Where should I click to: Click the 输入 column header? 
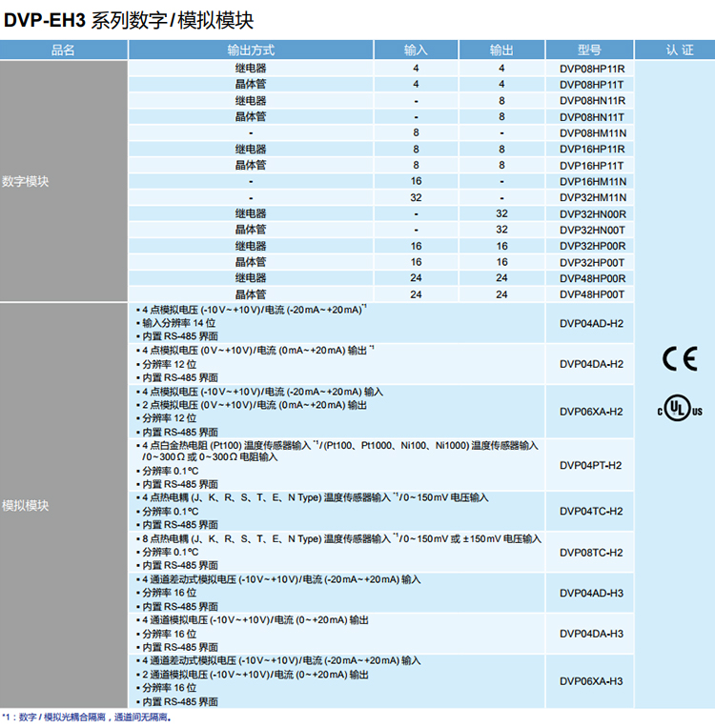416,51
